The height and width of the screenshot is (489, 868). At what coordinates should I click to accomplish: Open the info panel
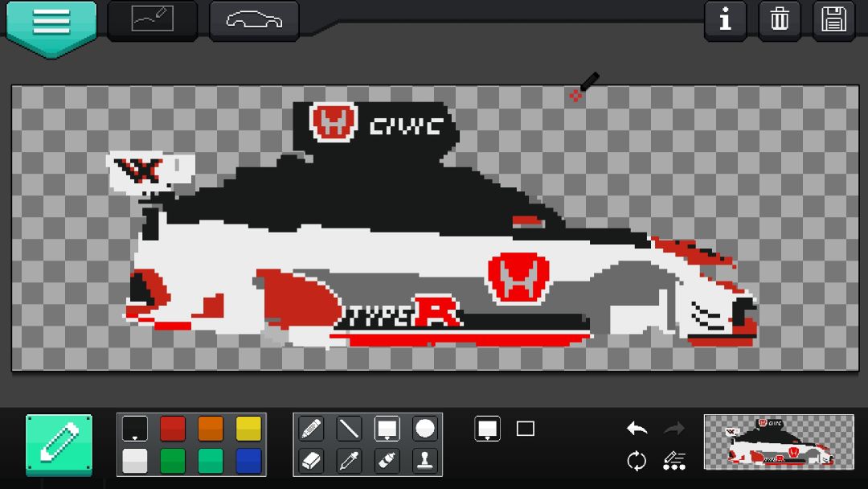[x=725, y=20]
